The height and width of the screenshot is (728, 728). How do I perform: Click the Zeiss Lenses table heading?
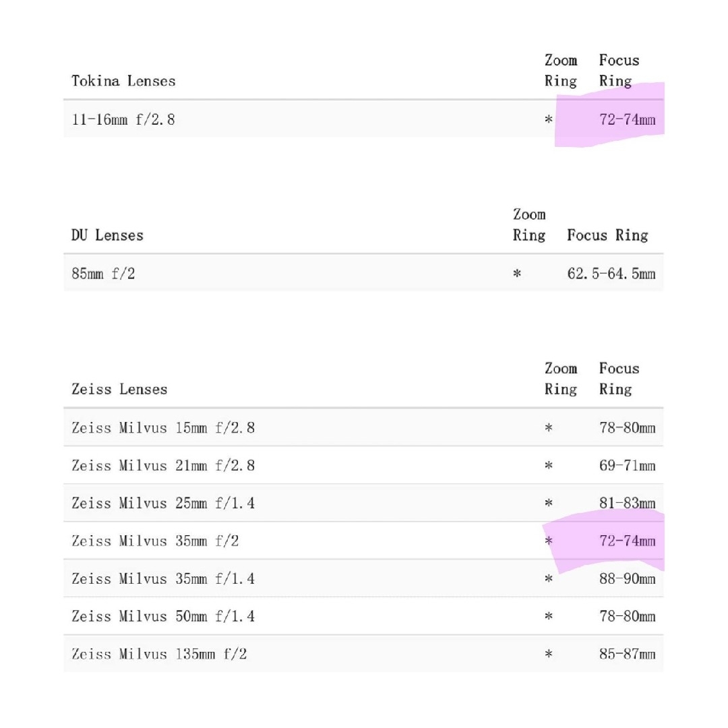pyautogui.click(x=119, y=389)
